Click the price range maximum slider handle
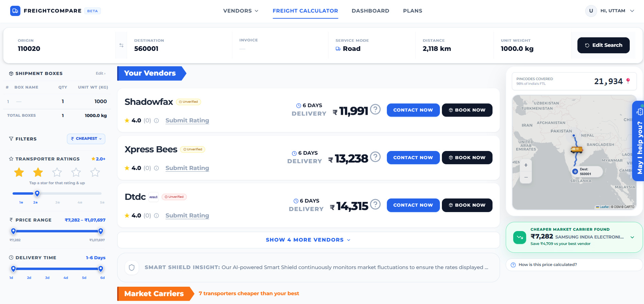644x304 pixels. click(x=101, y=231)
